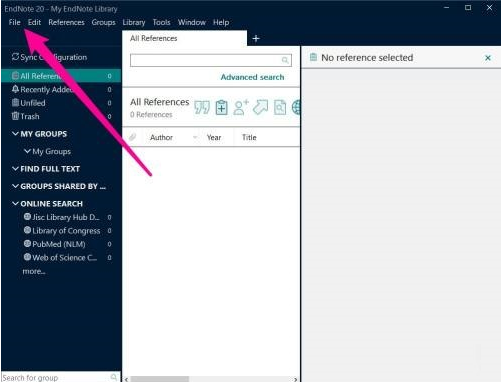This screenshot has width=503, height=382.
Task: Open the Help menu
Action: pyautogui.click(x=221, y=22)
